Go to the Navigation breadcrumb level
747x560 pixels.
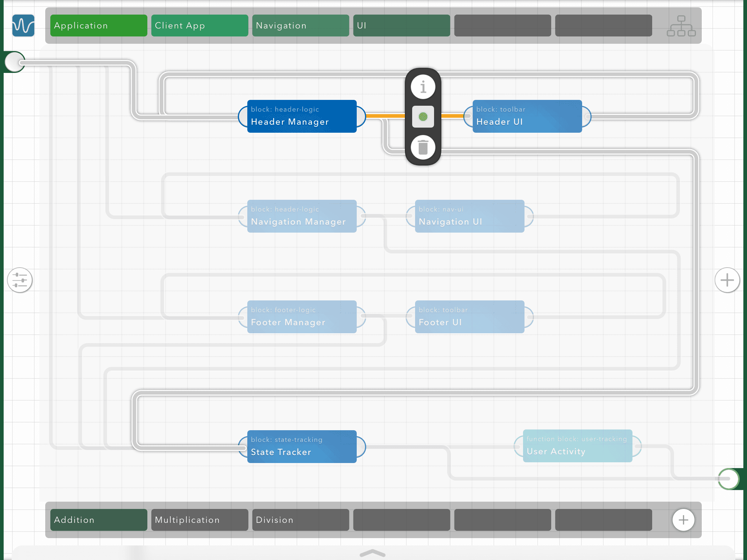301,26
